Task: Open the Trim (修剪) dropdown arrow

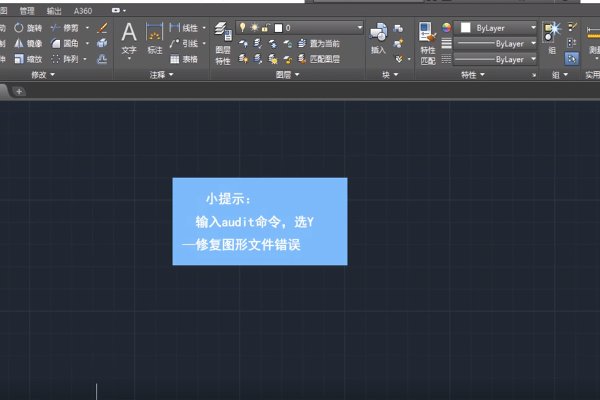Action: click(87, 28)
